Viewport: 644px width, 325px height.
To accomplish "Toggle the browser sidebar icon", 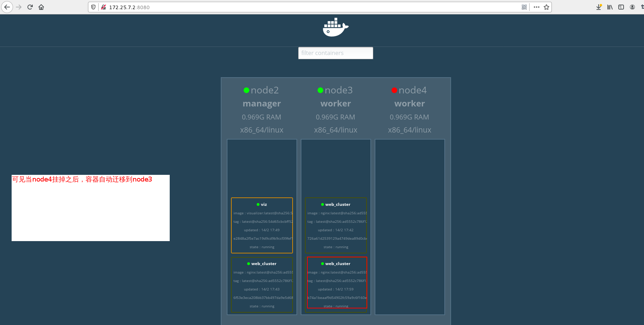I will point(621,7).
